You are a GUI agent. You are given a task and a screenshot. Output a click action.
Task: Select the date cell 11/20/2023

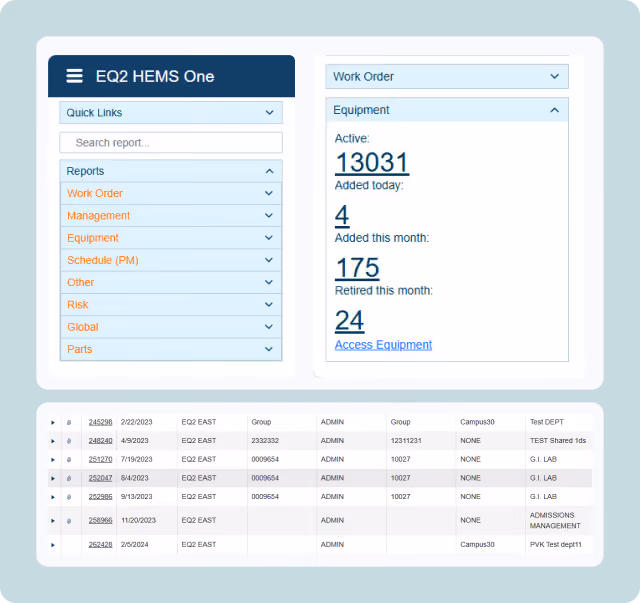[138, 521]
